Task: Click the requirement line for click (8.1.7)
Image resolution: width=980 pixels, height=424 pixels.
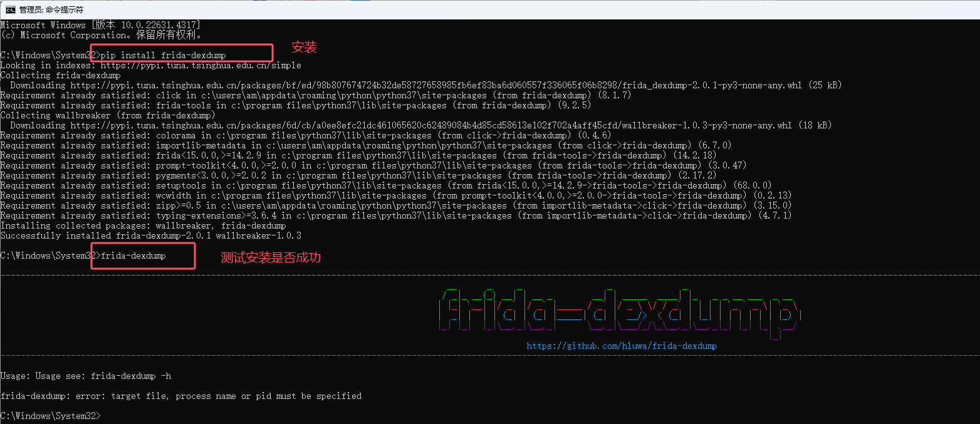Action: pos(316,95)
